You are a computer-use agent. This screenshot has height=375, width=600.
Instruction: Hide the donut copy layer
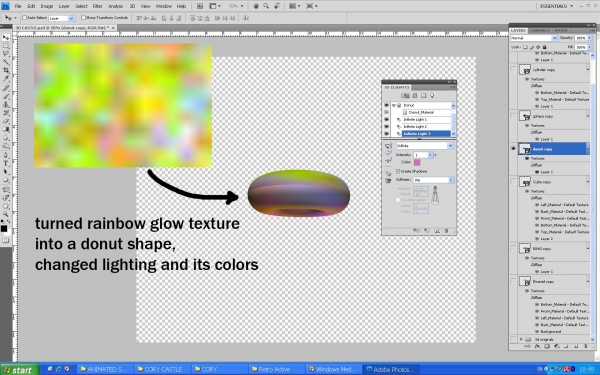coord(513,149)
